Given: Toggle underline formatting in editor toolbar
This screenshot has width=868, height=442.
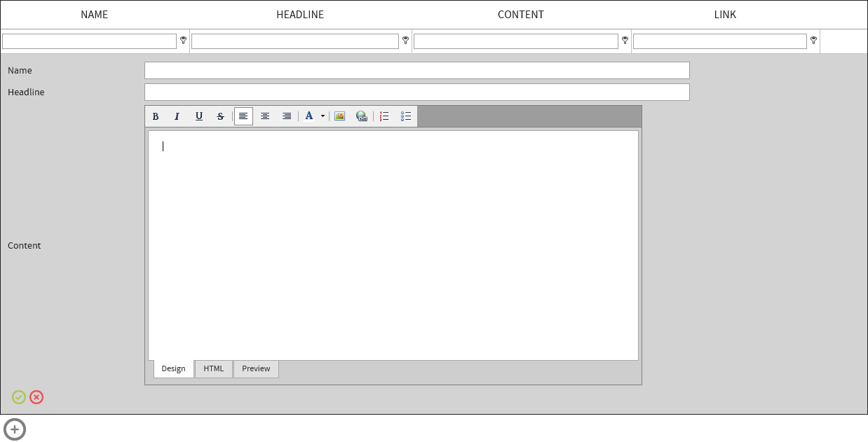Looking at the screenshot, I should tap(199, 116).
